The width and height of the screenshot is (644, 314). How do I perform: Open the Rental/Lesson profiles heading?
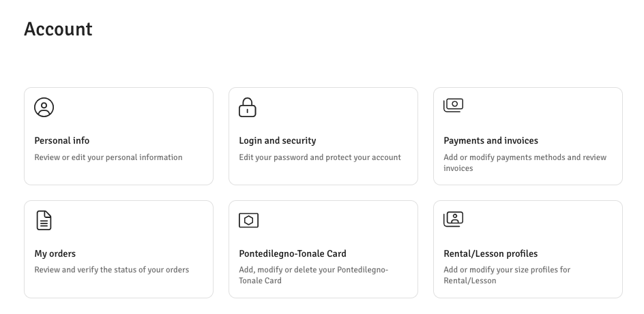(x=491, y=253)
